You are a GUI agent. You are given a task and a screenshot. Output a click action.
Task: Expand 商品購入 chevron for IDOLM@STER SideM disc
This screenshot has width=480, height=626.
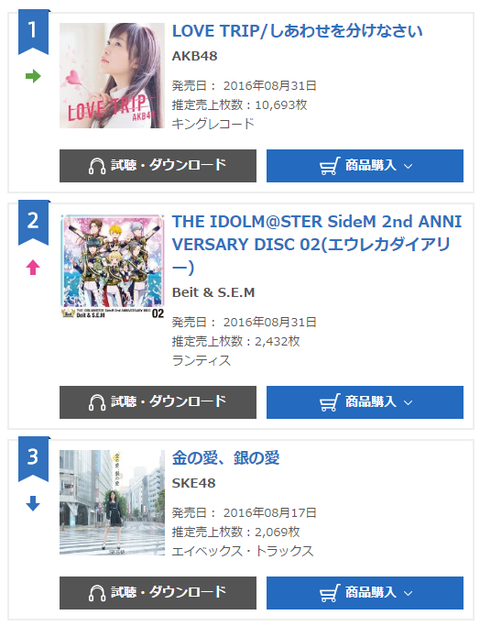pyautogui.click(x=408, y=402)
